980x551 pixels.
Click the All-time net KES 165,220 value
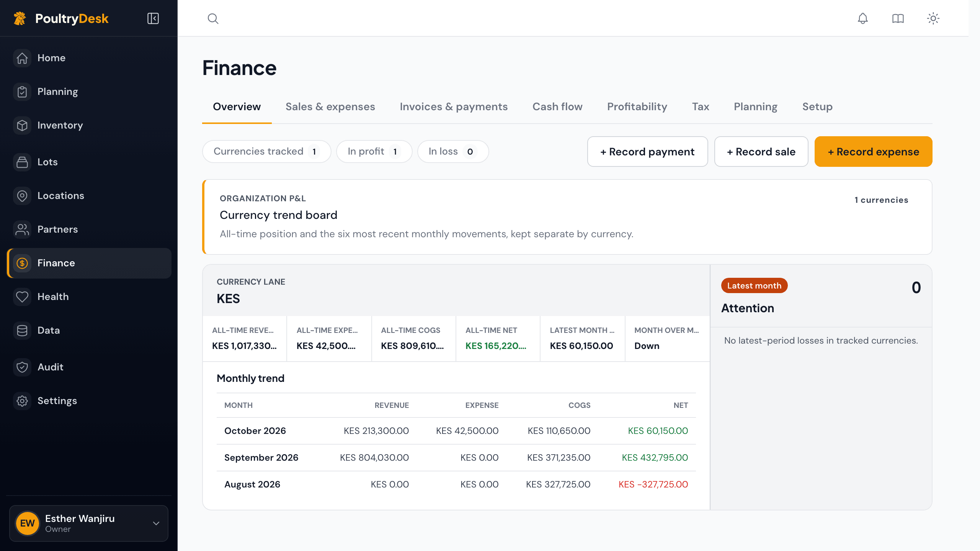[x=496, y=346]
